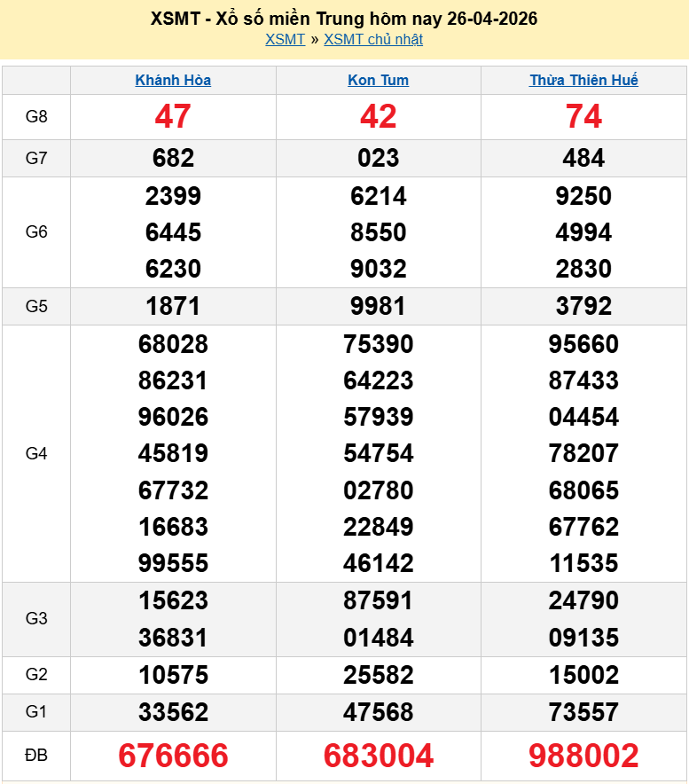This screenshot has width=689, height=784.
Task: Click the ĐB row label
Action: 36,756
